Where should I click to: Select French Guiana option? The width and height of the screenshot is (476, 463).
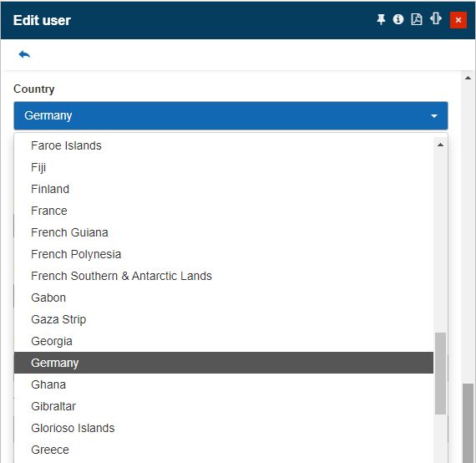[224, 232]
